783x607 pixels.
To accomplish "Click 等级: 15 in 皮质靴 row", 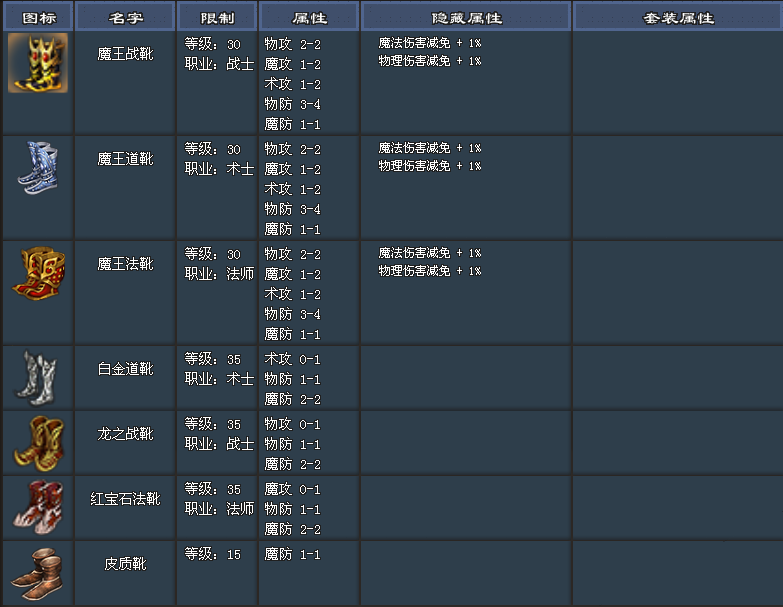I will 213,554.
